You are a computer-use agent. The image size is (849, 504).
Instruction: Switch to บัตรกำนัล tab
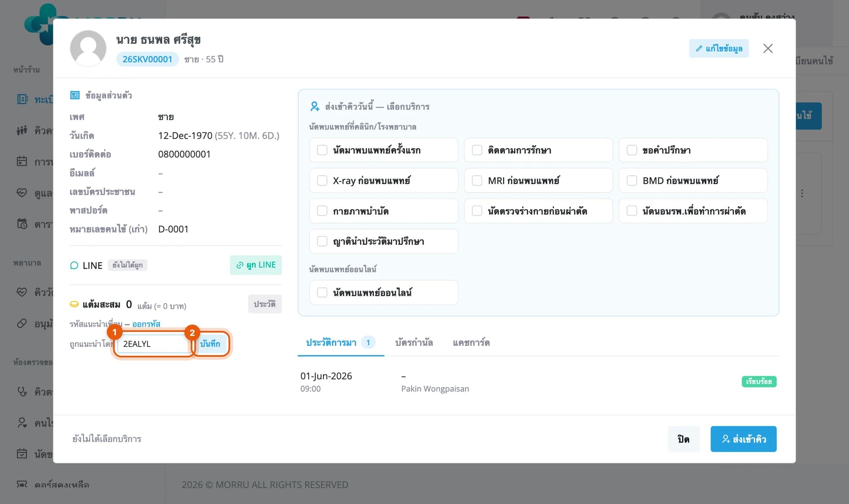(414, 342)
